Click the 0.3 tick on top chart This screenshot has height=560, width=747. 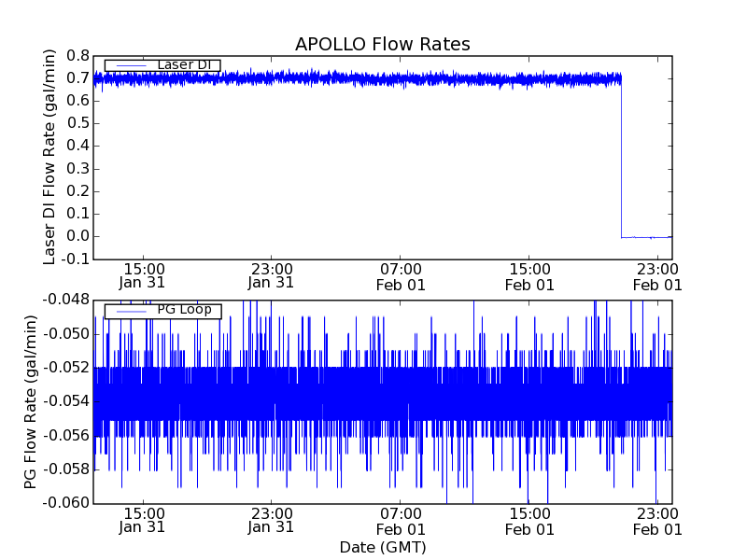pyautogui.click(x=78, y=169)
